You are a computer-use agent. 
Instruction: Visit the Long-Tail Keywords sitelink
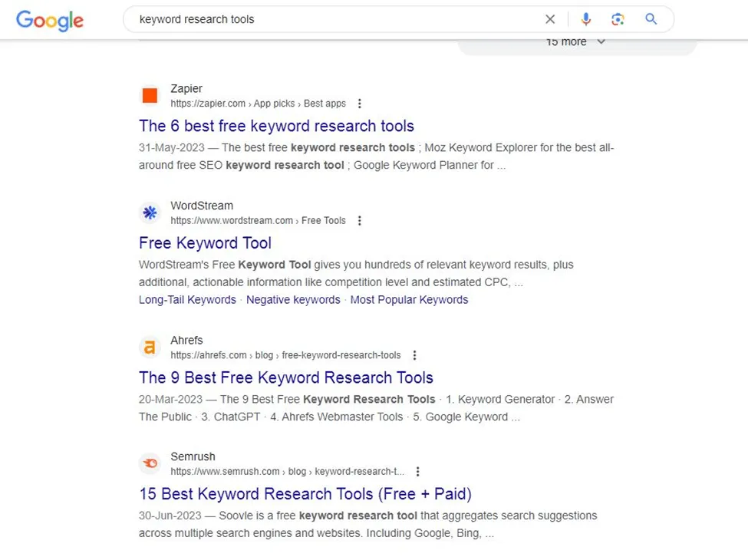pyautogui.click(x=187, y=300)
